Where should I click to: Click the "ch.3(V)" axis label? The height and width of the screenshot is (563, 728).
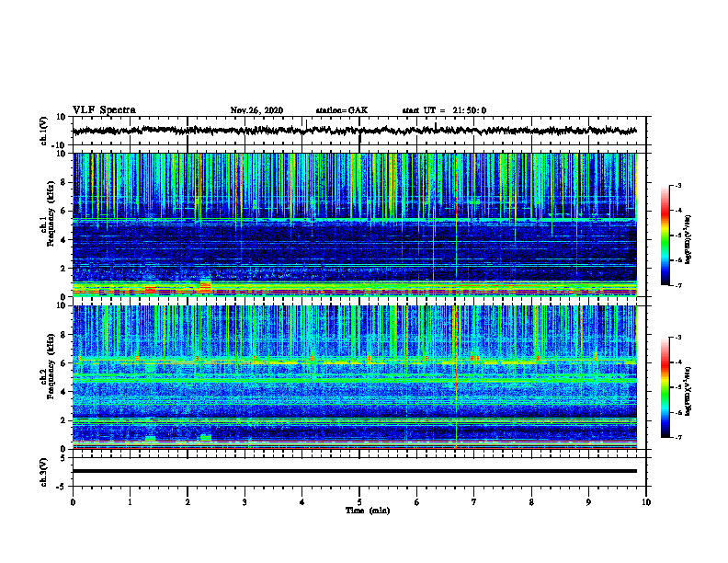coord(44,472)
